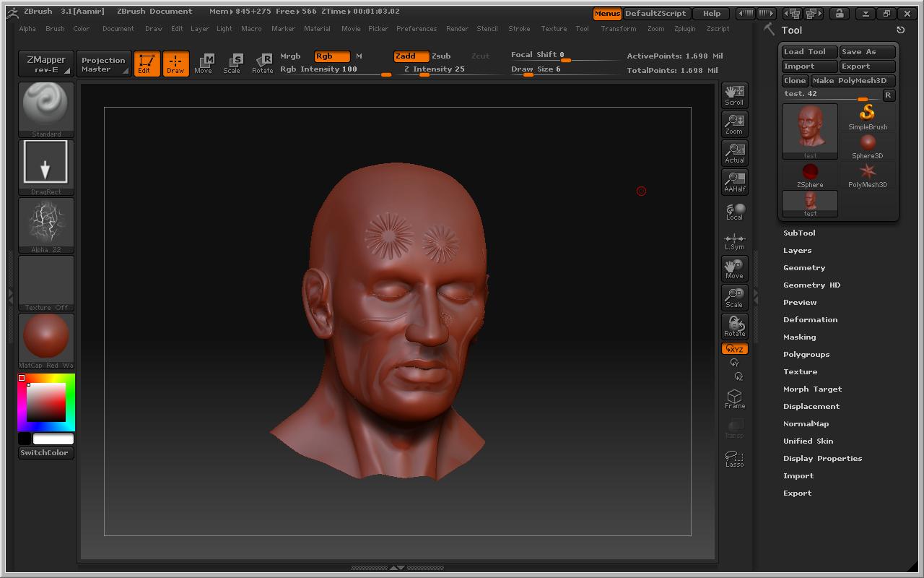Screen dimensions: 924x578
Task: Open the Preferences menu
Action: tap(417, 29)
